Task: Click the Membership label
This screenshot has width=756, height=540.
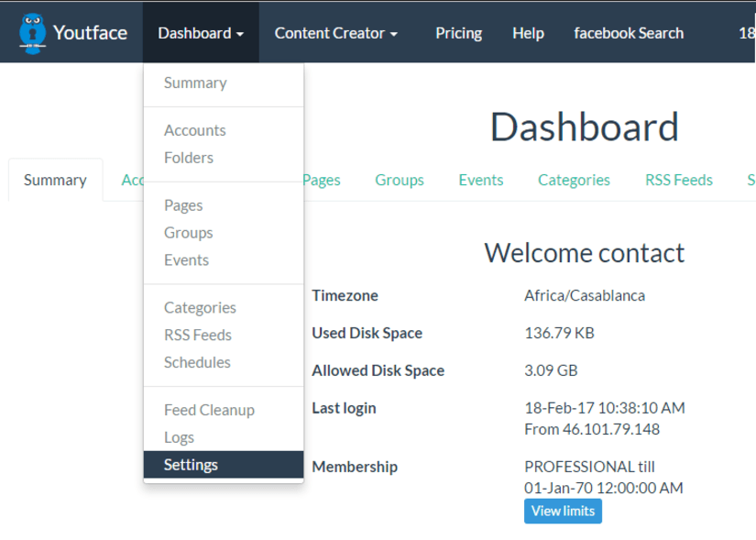Action: coord(355,468)
